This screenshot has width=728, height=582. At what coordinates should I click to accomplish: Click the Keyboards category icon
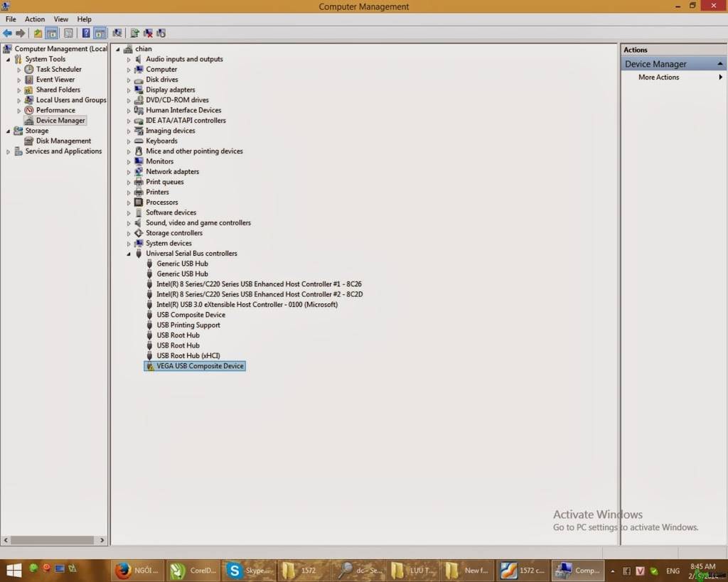[139, 141]
